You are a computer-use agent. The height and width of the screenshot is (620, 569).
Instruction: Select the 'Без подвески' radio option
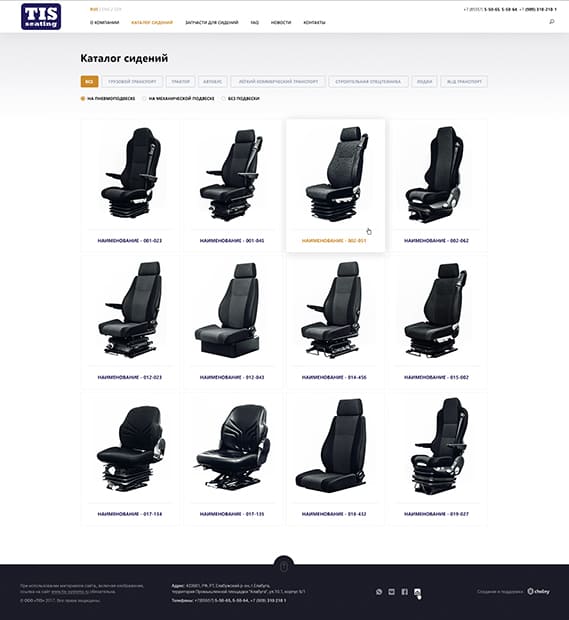(241, 98)
